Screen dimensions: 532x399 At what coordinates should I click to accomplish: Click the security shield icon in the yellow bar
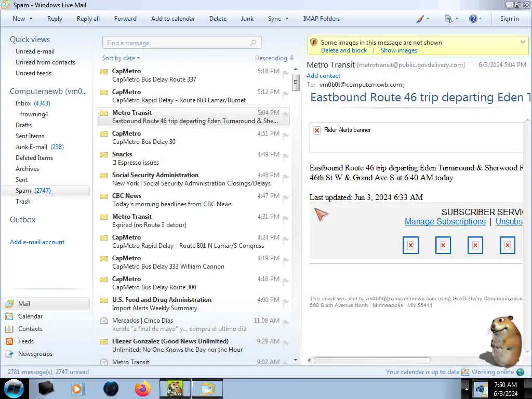314,43
